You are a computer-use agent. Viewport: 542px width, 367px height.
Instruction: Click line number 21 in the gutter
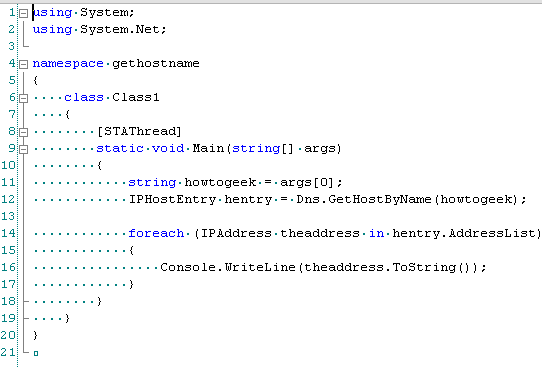[x=8, y=352]
